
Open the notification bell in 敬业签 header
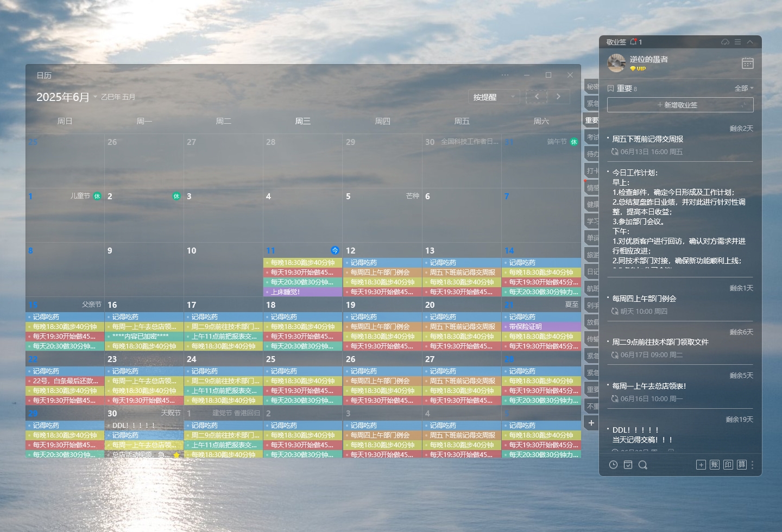coord(633,42)
